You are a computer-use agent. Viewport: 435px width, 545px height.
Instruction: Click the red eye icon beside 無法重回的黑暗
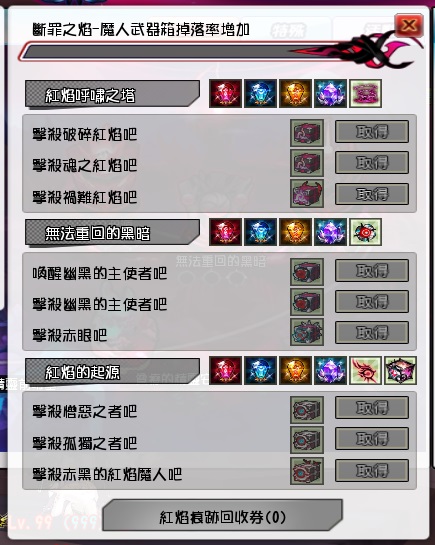[365, 232]
